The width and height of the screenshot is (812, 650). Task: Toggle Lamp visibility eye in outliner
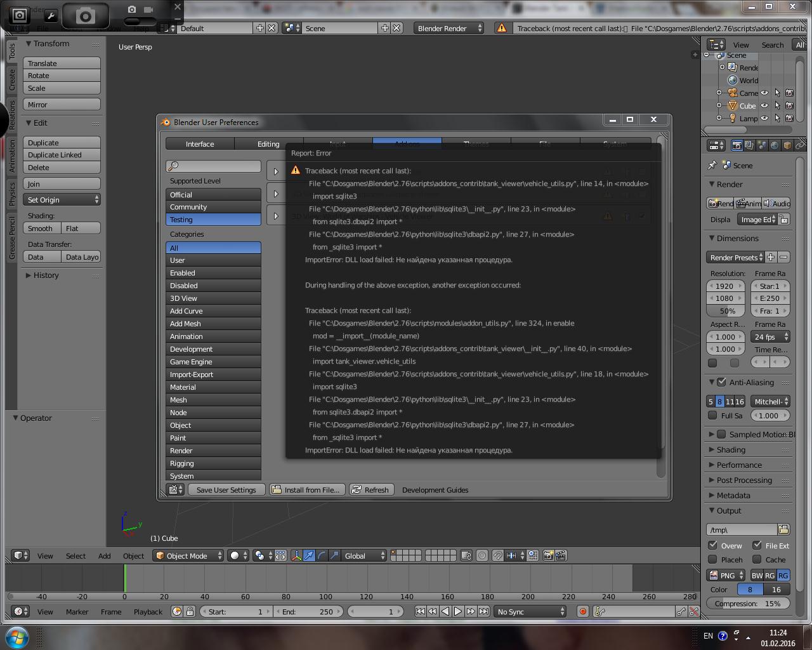[x=764, y=118]
